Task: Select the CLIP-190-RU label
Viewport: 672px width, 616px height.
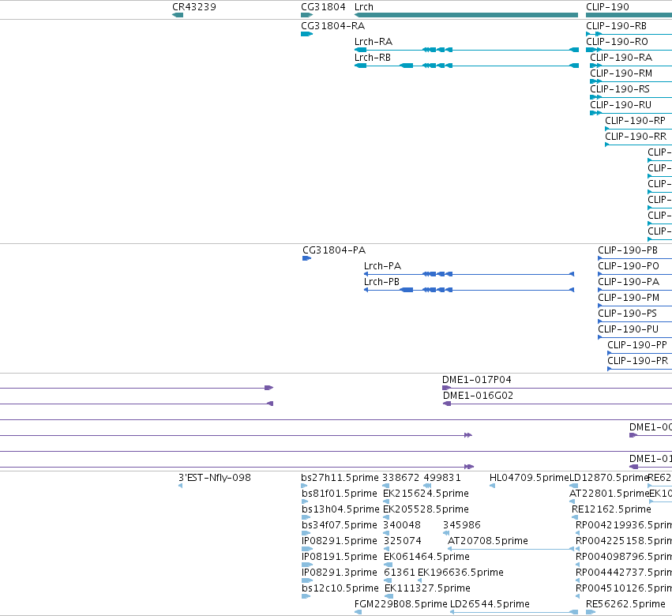Action: click(621, 105)
